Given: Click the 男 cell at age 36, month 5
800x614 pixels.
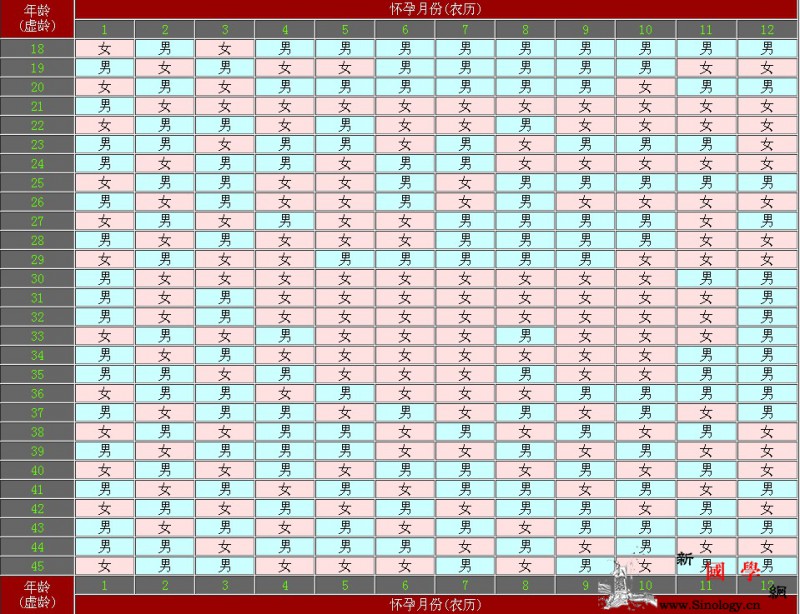Looking at the screenshot, I should 345,394.
